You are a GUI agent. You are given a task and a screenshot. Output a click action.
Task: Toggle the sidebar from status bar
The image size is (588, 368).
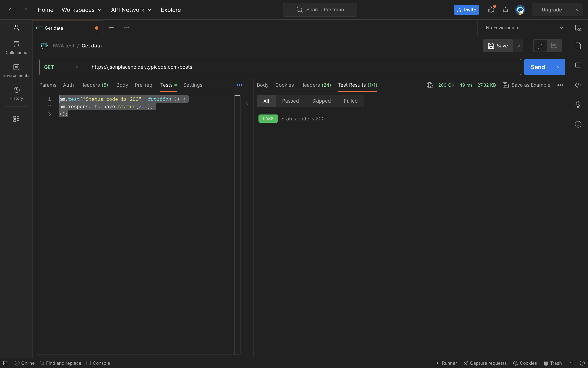[x=6, y=363]
